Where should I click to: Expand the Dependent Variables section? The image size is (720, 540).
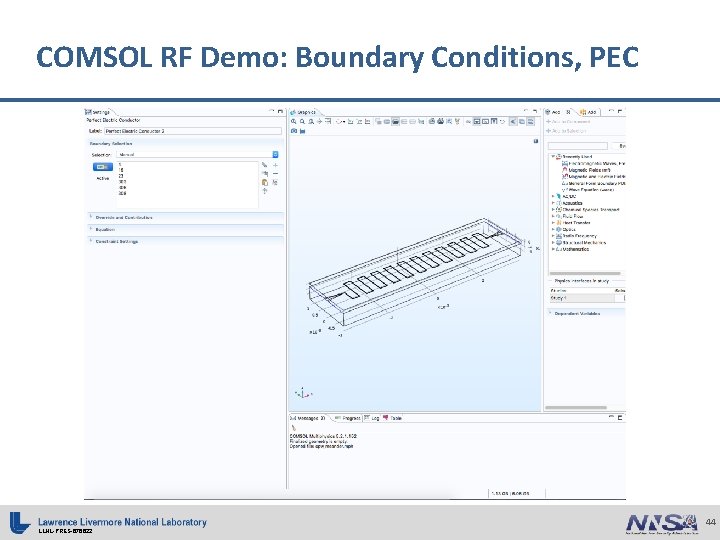coord(551,313)
